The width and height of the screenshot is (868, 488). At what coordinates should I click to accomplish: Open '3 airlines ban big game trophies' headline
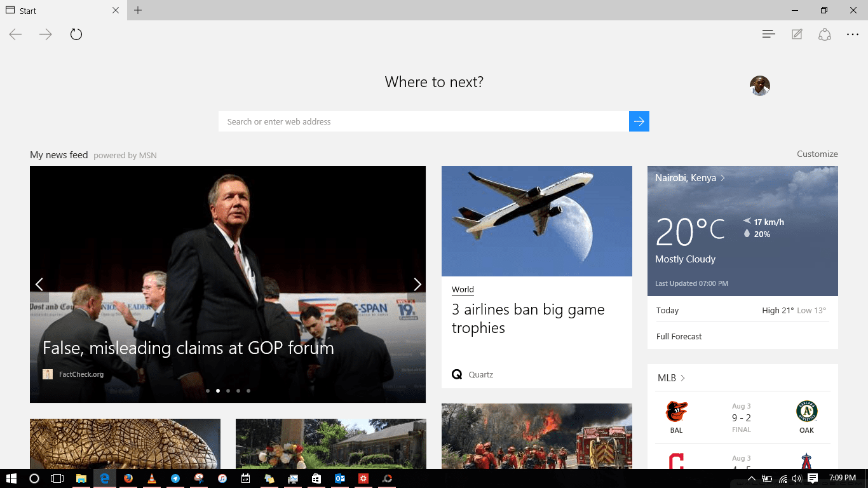[528, 319]
